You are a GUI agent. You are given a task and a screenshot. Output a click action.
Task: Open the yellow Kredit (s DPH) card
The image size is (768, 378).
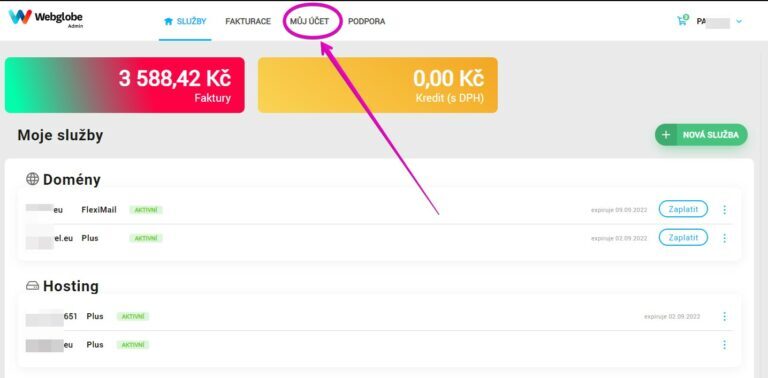pos(378,85)
